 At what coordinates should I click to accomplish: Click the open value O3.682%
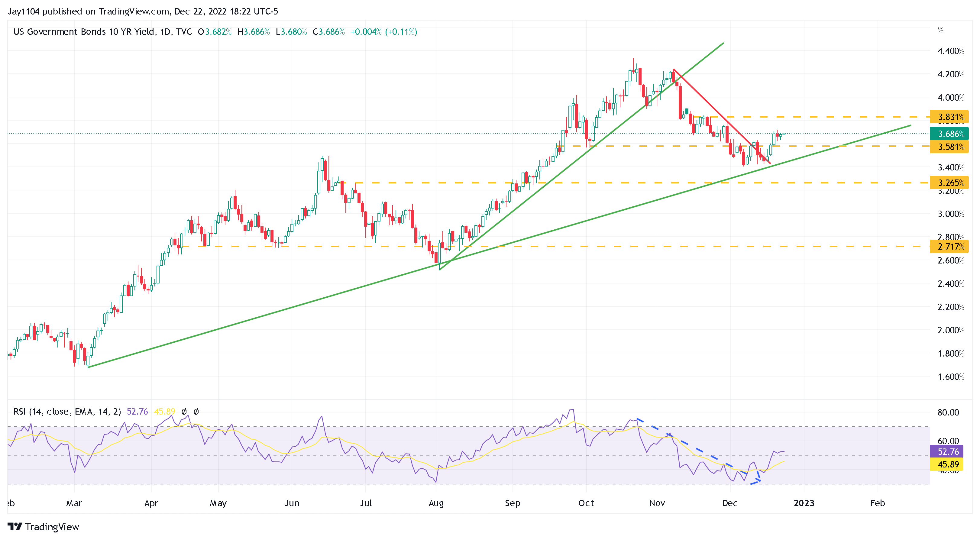(215, 32)
